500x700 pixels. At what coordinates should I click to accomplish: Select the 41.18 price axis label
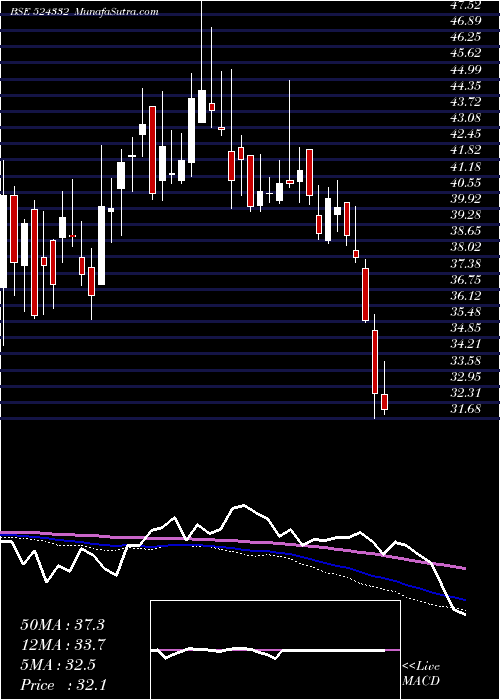(x=466, y=167)
